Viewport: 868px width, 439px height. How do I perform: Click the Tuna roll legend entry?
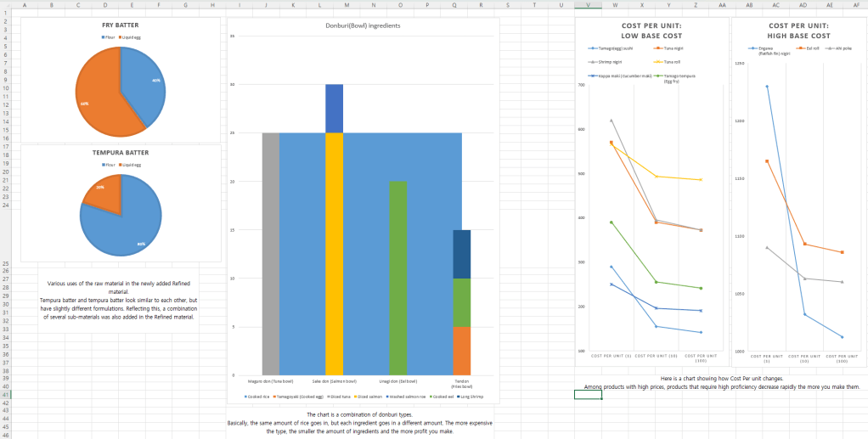(671, 62)
